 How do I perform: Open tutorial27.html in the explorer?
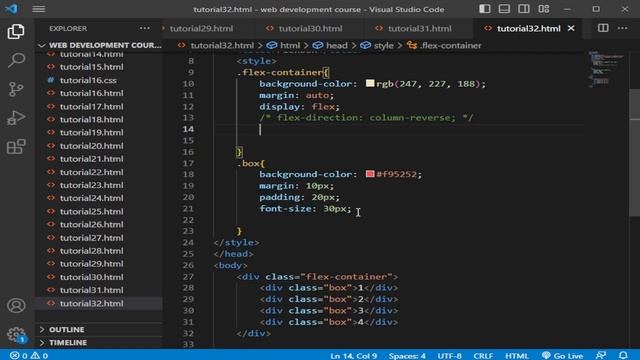[x=99, y=238]
